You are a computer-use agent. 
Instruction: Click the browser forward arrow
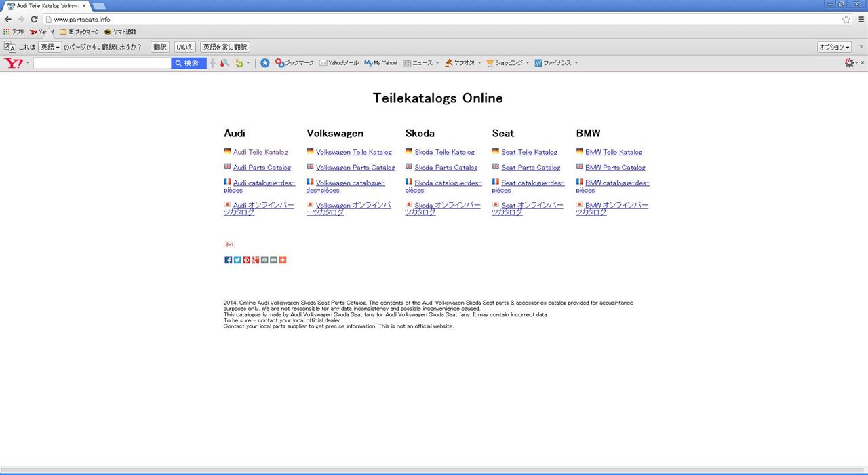point(21,19)
